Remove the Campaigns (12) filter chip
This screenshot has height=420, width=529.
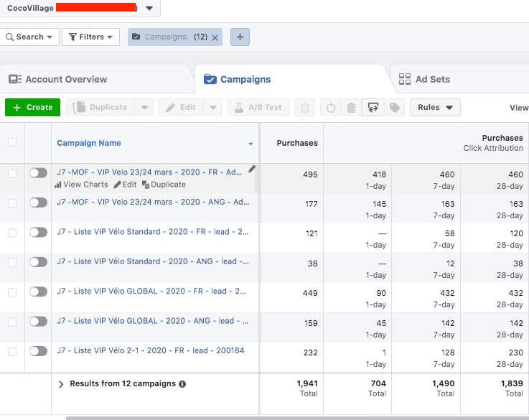pos(215,37)
